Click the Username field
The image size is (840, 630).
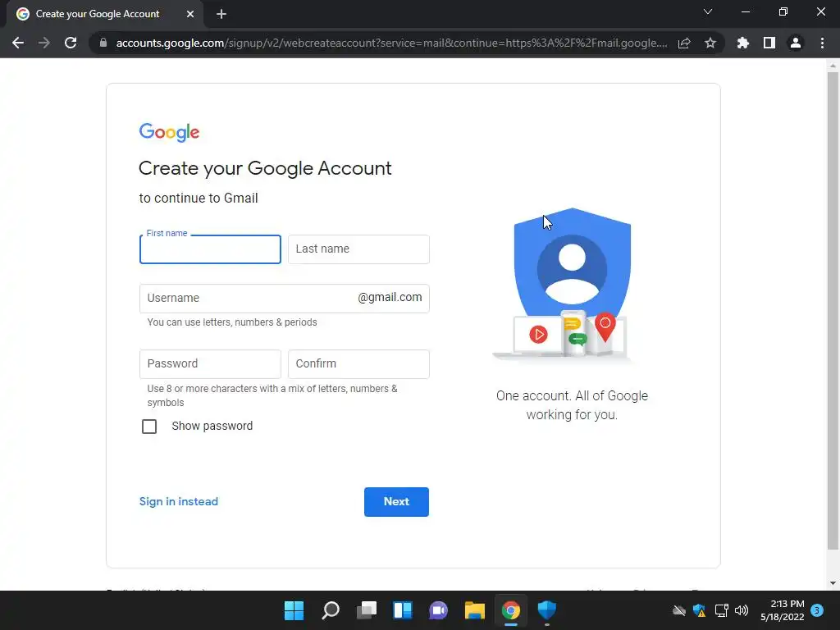[x=285, y=299]
